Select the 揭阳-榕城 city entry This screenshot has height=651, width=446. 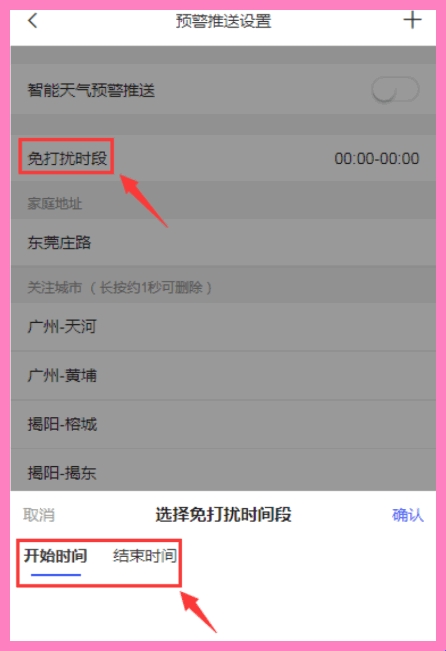pyautogui.click(x=223, y=424)
